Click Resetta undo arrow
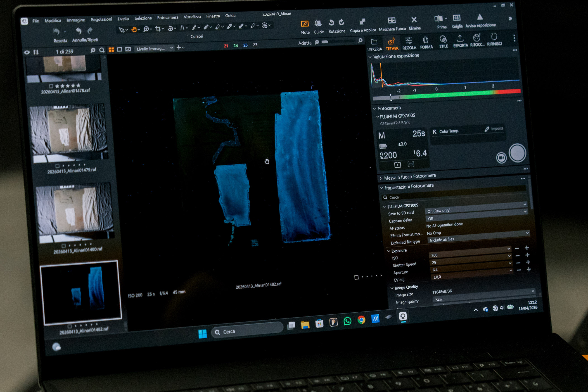 tap(57, 31)
